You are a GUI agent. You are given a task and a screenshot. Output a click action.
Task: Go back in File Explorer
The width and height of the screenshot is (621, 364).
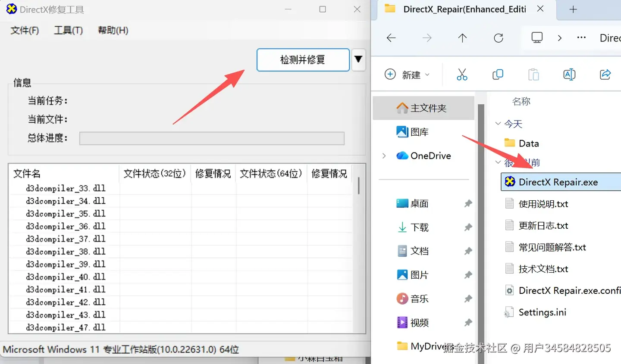click(391, 38)
